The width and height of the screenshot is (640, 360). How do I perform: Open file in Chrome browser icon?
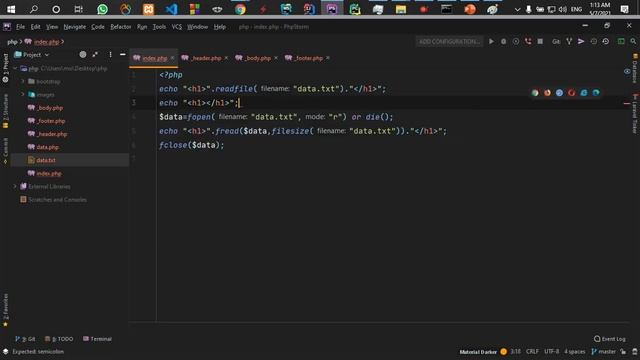pos(535,93)
